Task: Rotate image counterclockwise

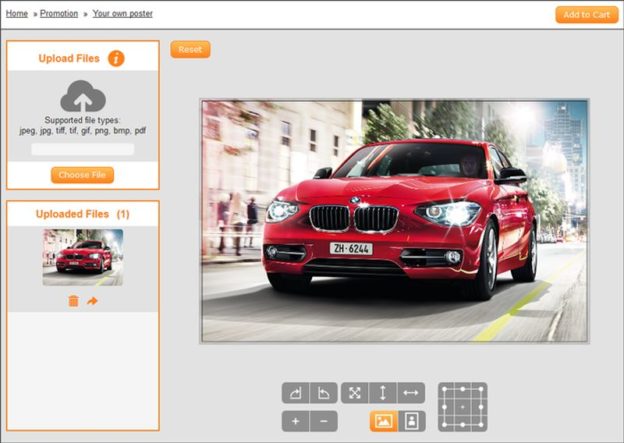Action: pos(324,393)
